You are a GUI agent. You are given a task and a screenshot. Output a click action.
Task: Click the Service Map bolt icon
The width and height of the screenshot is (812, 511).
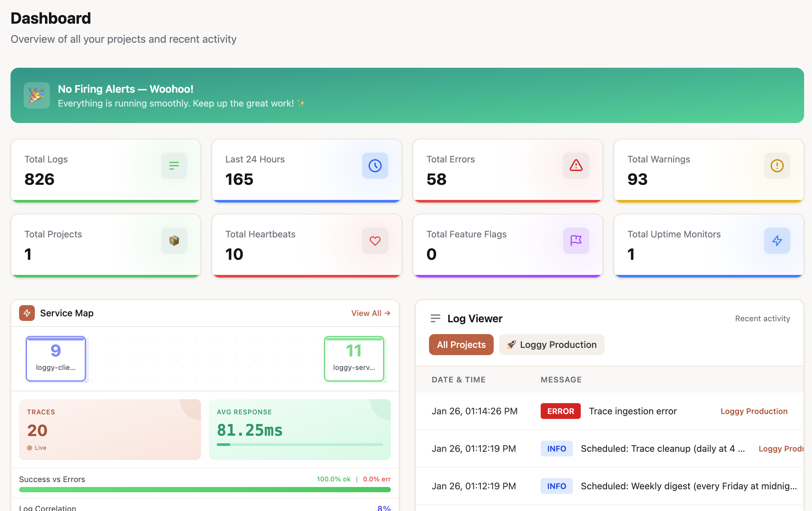pyautogui.click(x=27, y=313)
